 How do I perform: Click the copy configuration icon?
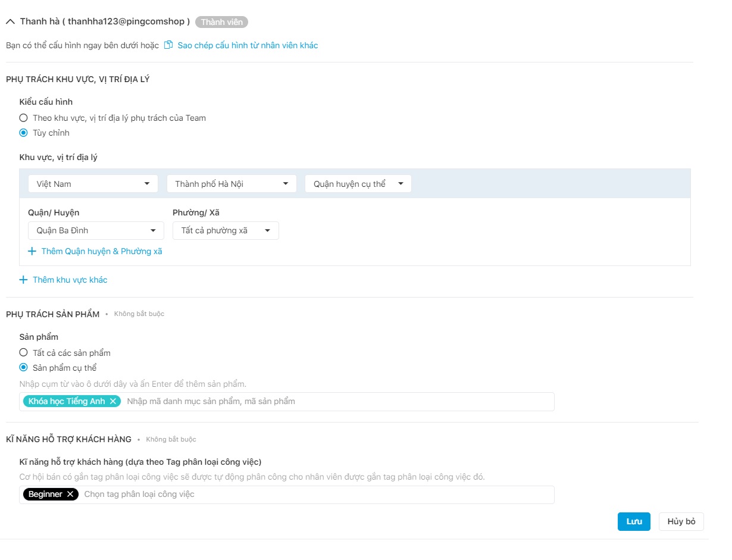point(168,45)
